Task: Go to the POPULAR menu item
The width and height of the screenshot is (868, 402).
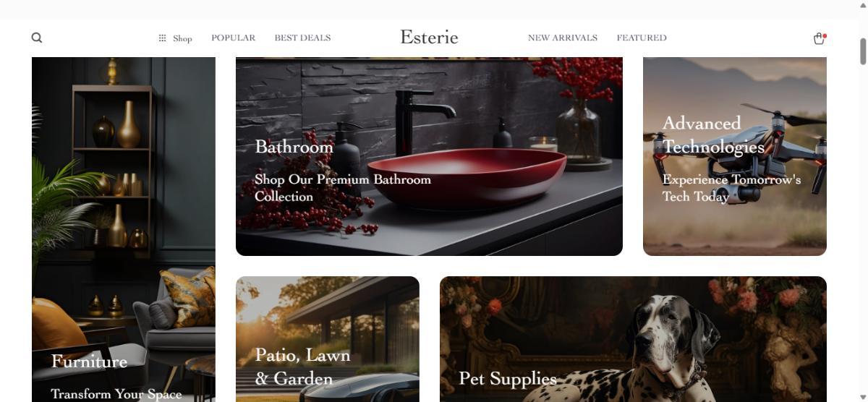Action: click(x=233, y=38)
